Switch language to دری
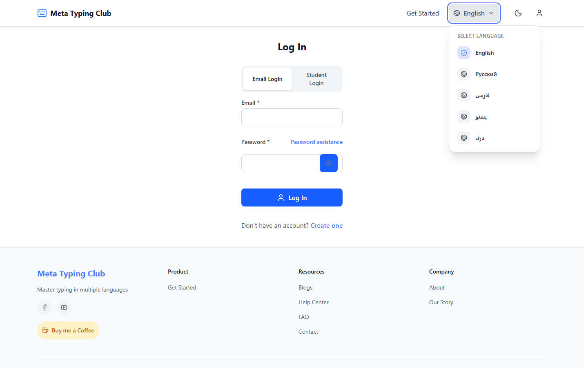This screenshot has height=368, width=588. [x=494, y=138]
